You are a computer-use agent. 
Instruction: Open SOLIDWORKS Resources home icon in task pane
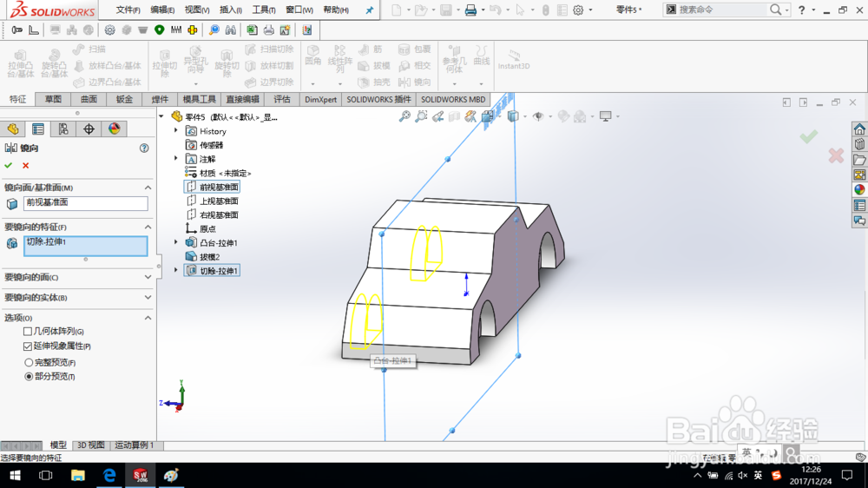point(859,129)
